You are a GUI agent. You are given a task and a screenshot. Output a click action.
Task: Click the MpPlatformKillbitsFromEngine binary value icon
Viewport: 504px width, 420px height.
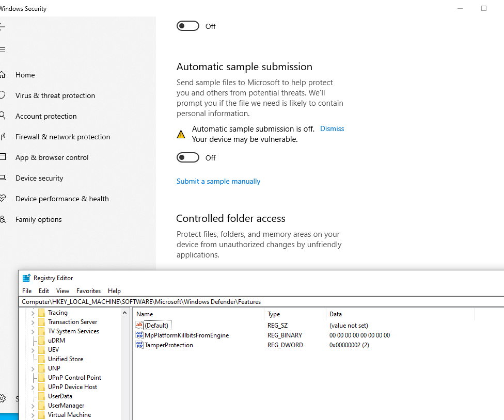pyautogui.click(x=139, y=335)
